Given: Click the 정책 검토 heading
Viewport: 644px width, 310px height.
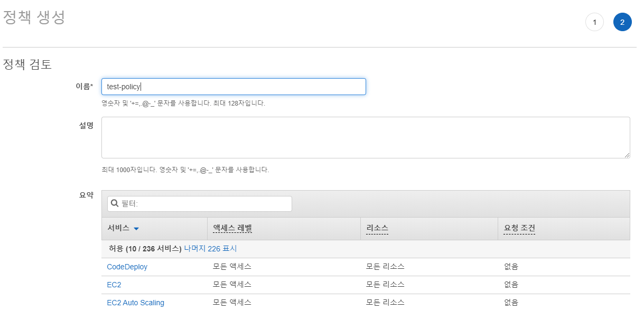Looking at the screenshot, I should (x=27, y=65).
